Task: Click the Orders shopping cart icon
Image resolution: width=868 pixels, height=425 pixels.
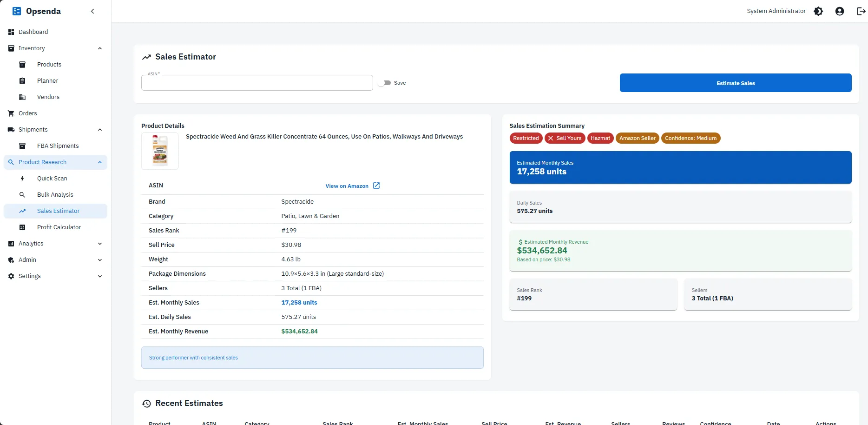Action: click(x=11, y=113)
